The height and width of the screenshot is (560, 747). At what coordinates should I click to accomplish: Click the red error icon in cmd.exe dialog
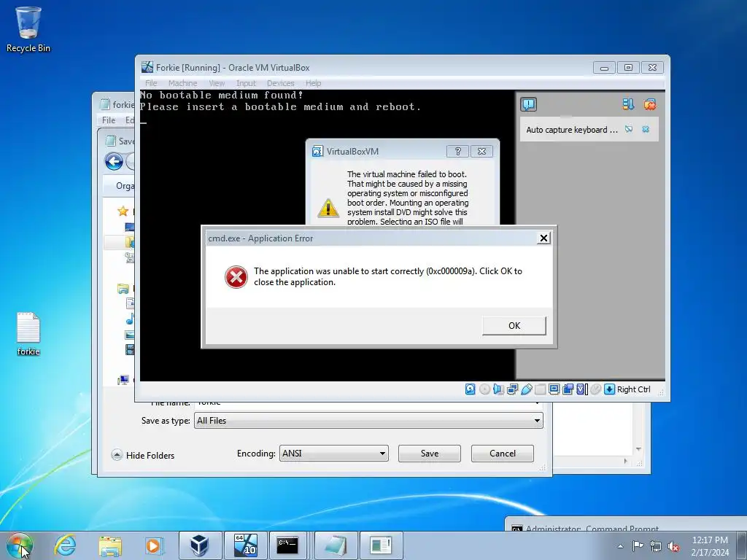pos(236,276)
